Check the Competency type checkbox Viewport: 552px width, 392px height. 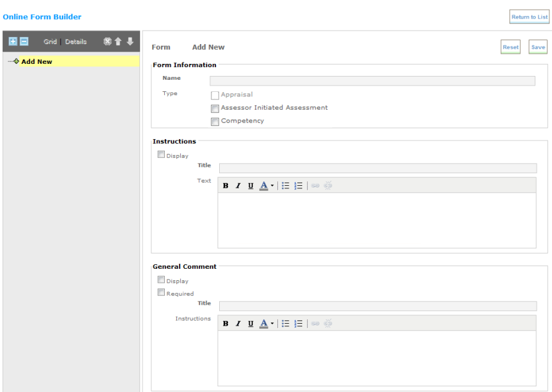click(x=215, y=122)
